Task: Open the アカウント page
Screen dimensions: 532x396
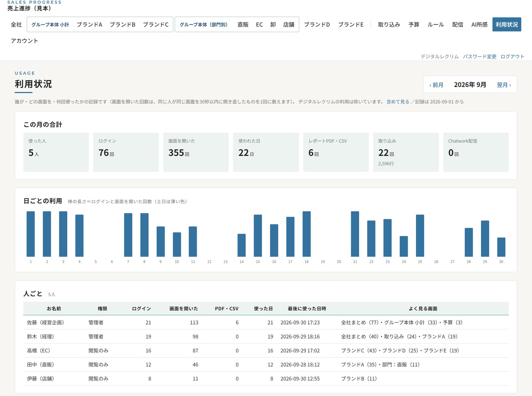Action: click(24, 41)
